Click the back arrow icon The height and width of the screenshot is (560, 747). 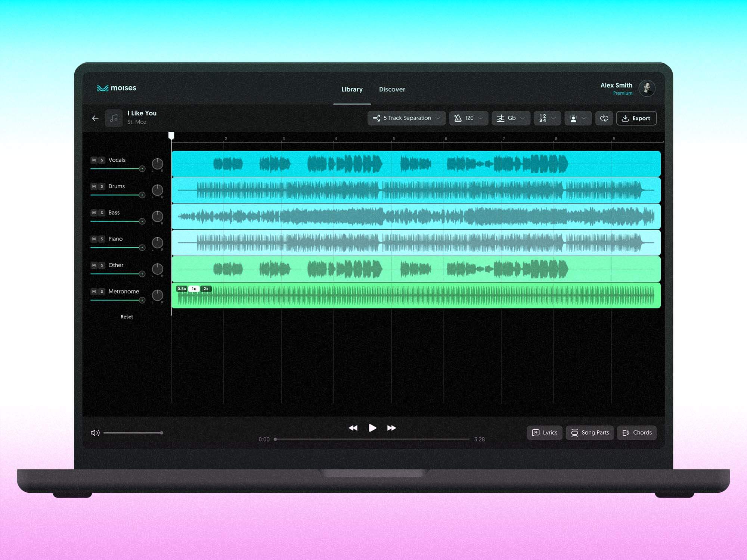coord(95,118)
